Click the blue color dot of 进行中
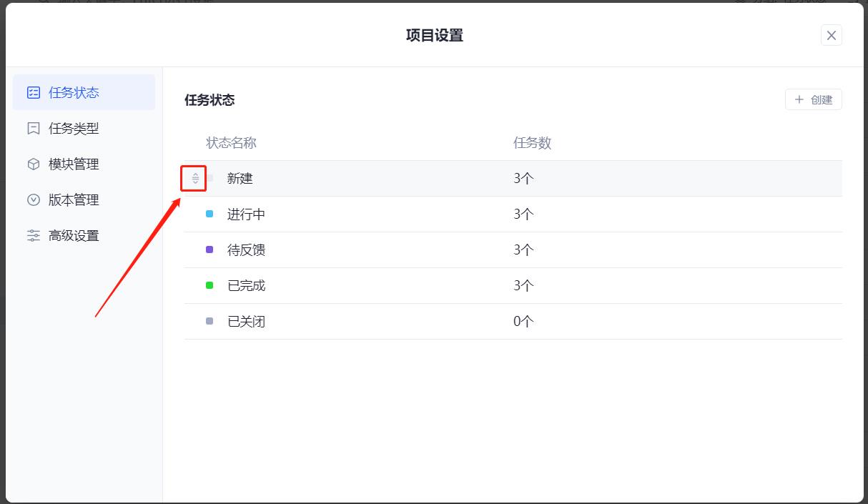The width and height of the screenshot is (868, 504). point(209,214)
